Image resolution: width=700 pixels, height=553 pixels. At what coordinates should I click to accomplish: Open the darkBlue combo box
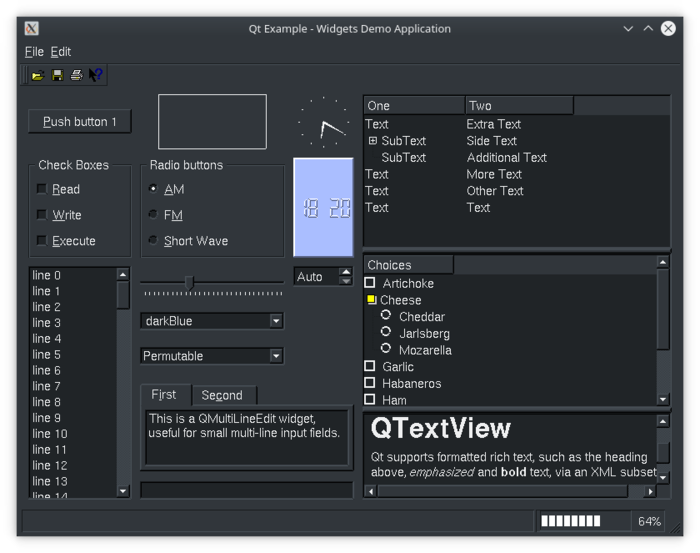point(212,321)
